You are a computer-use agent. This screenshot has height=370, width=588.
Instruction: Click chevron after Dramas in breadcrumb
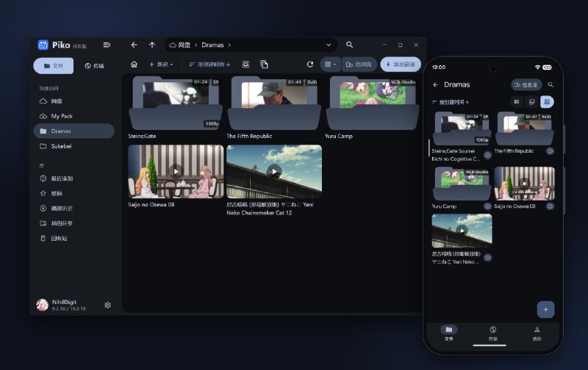[229, 45]
